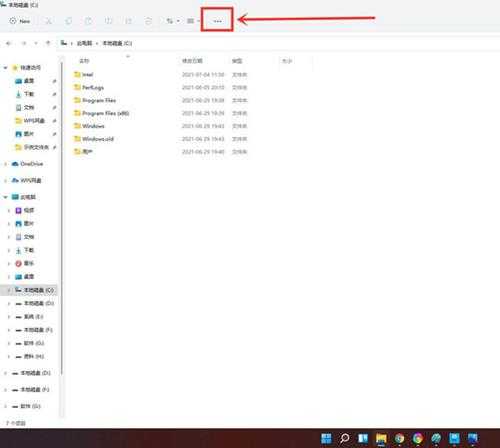Select Quick access in the sidebar
Viewport: 500px width, 448px height.
(30, 68)
